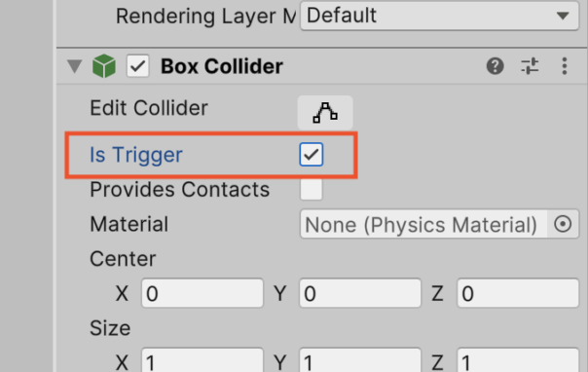The height and width of the screenshot is (372, 588).
Task: Click the Size X value field
Action: [x=202, y=360]
